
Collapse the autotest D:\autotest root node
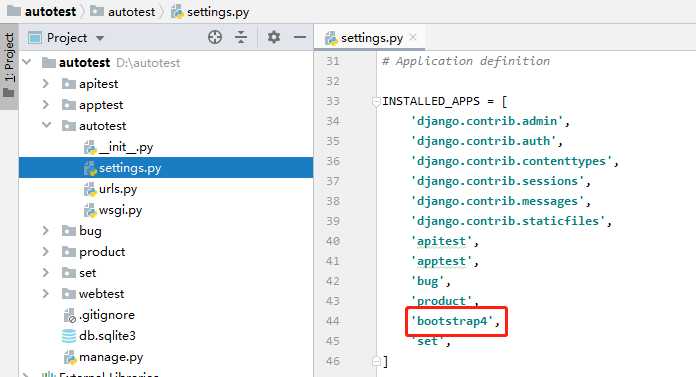click(x=28, y=62)
